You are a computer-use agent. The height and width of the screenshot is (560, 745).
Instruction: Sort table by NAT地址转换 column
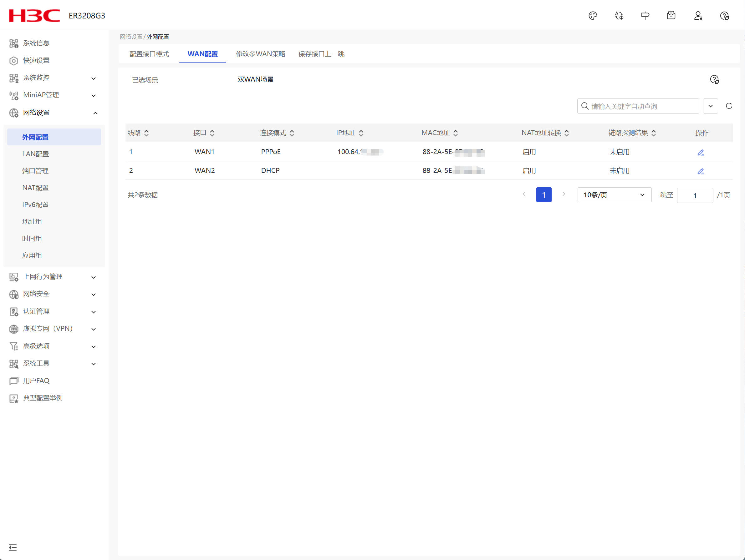click(x=567, y=133)
